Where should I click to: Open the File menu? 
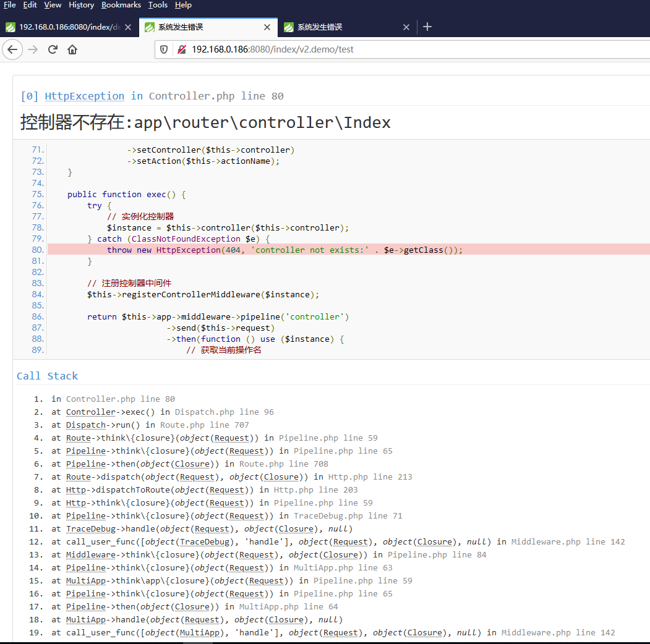[10, 5]
